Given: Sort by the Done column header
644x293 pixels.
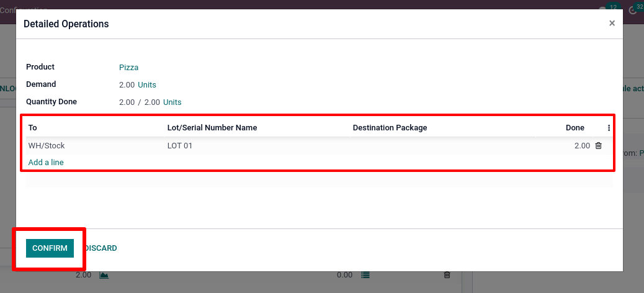Looking at the screenshot, I should click(575, 128).
